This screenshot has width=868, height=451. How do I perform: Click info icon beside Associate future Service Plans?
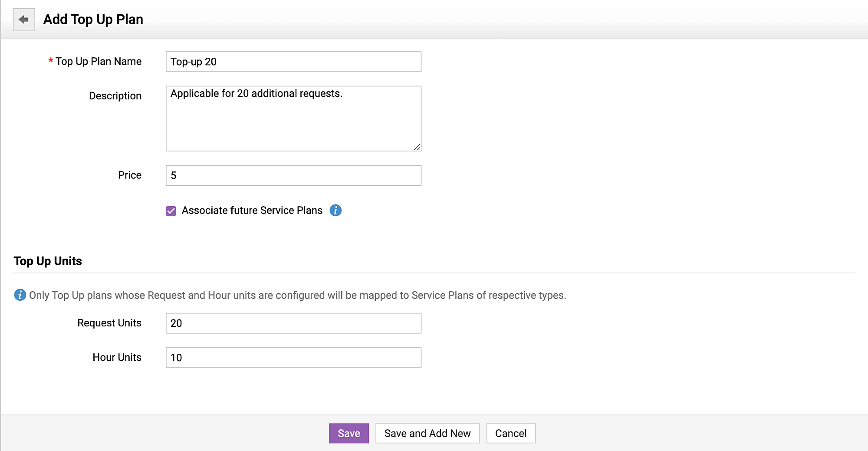coord(335,211)
